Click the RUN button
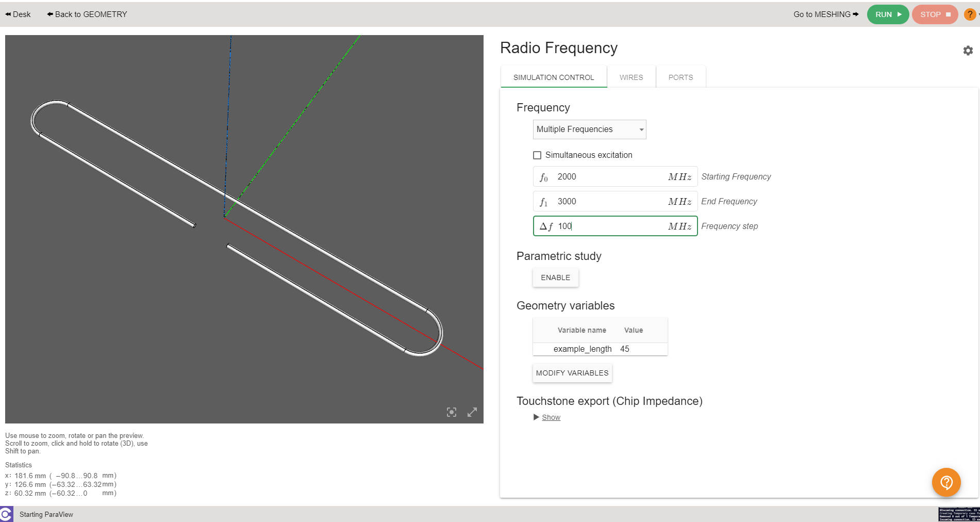Viewport: 980px width, 522px height. coord(888,14)
